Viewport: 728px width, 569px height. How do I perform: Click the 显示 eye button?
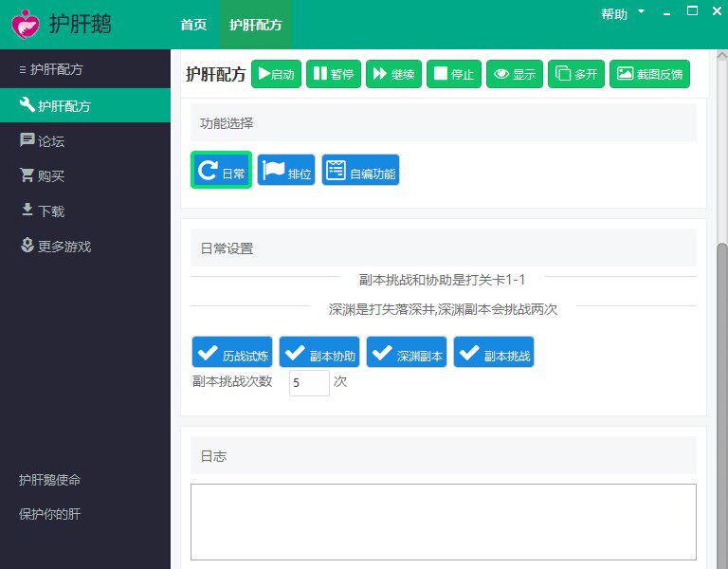[x=515, y=74]
